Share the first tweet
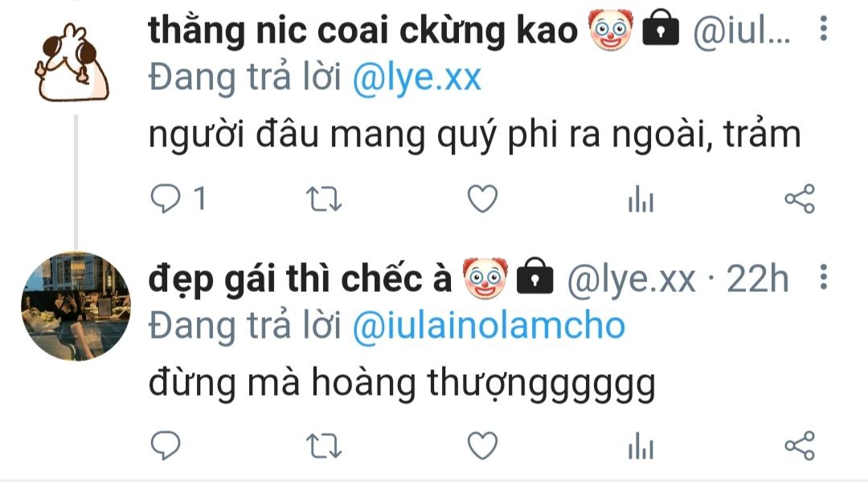 pyautogui.click(x=800, y=199)
